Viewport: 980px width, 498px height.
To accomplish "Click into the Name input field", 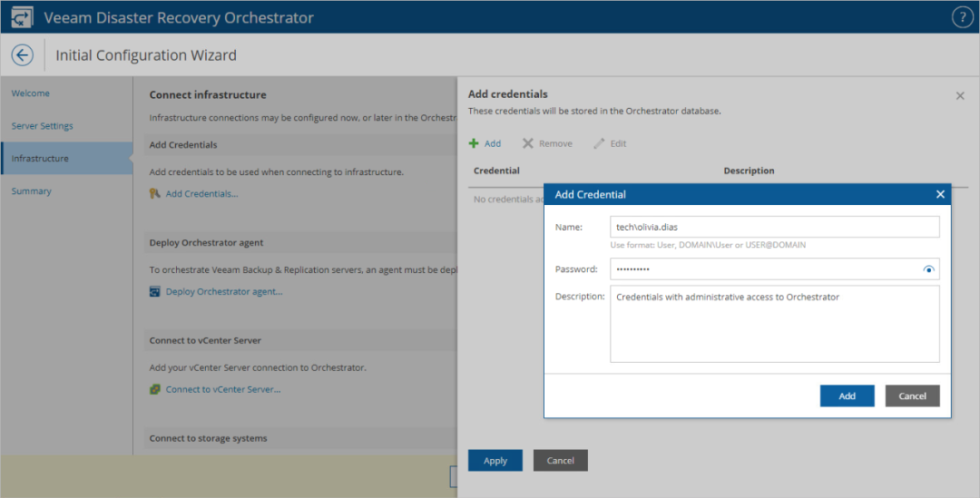I will pos(774,227).
